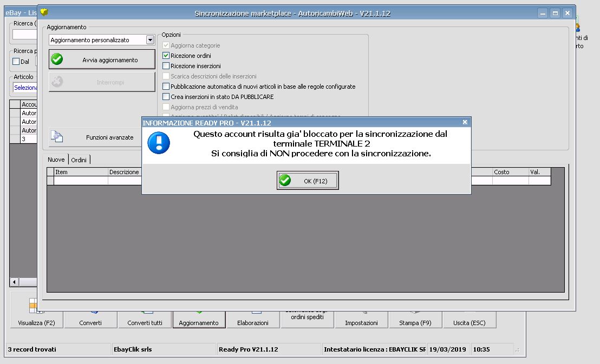Click the green checkmark on the OK button
The height and width of the screenshot is (364, 600).
[285, 180]
